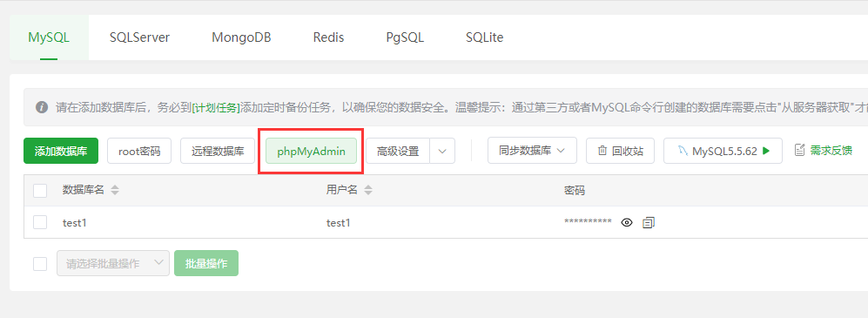Expand the advanced settings dropdown arrow
Screen dimensions: 868x318
pos(442,151)
